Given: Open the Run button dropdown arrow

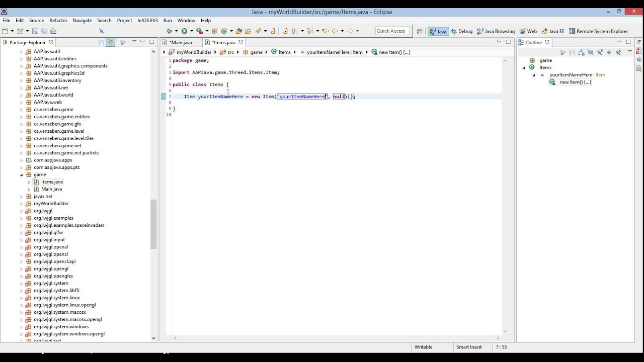Looking at the screenshot, I should [x=192, y=31].
